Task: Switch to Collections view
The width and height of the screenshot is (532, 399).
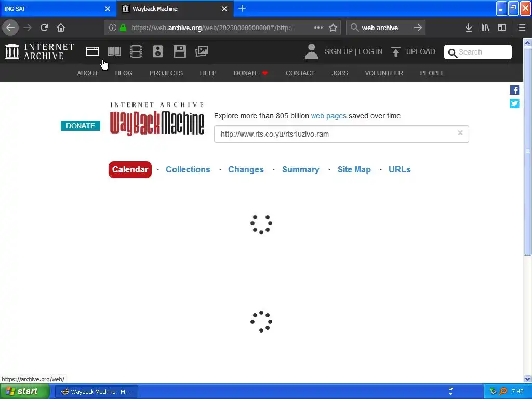Action: click(188, 170)
